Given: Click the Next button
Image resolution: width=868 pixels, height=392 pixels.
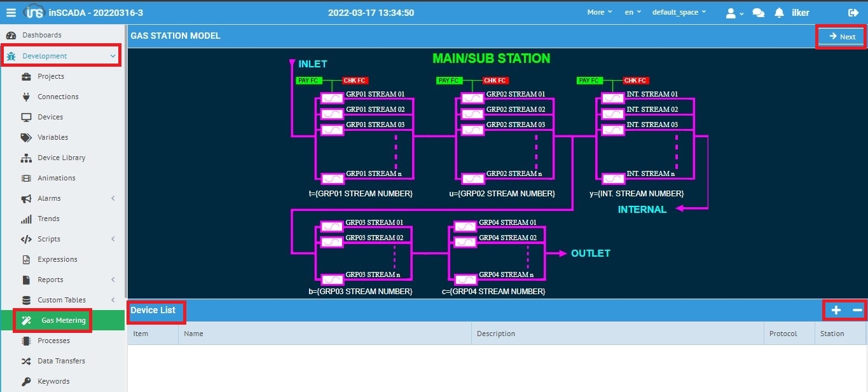Looking at the screenshot, I should point(841,37).
